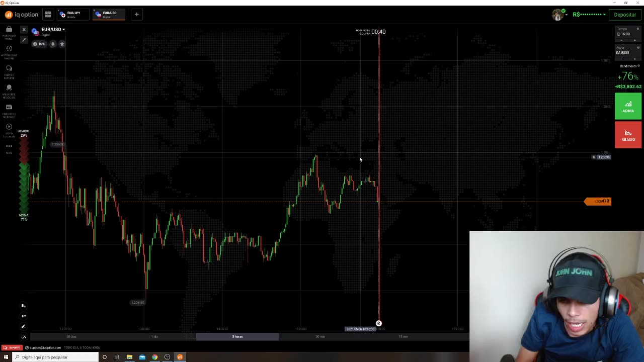Viewport: 644px width, 362px height.
Task: Click the price alert bell icon
Action: pos(53,44)
